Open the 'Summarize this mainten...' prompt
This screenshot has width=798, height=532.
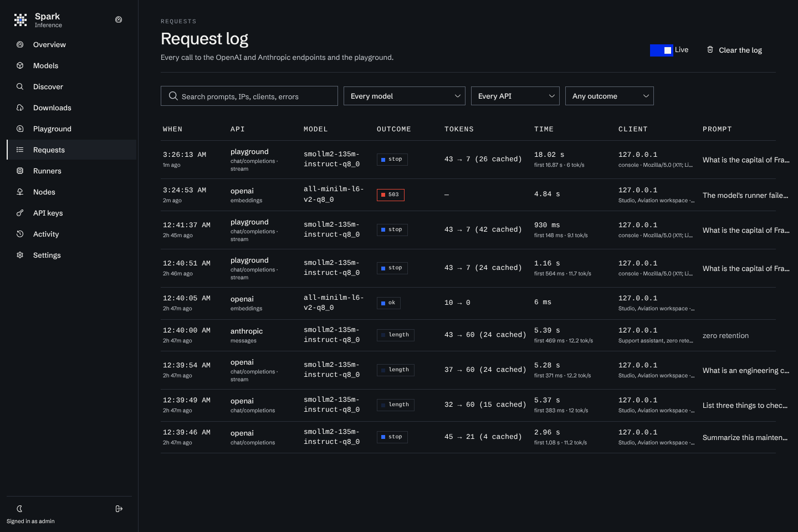tap(745, 437)
